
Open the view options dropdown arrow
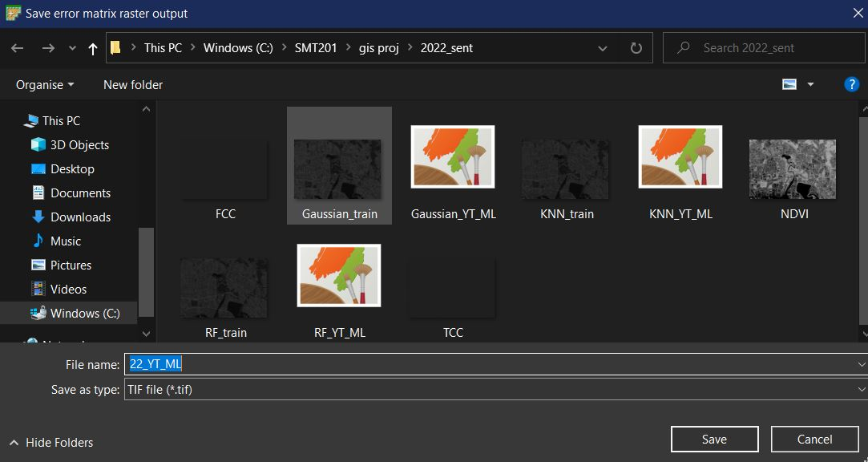[810, 84]
